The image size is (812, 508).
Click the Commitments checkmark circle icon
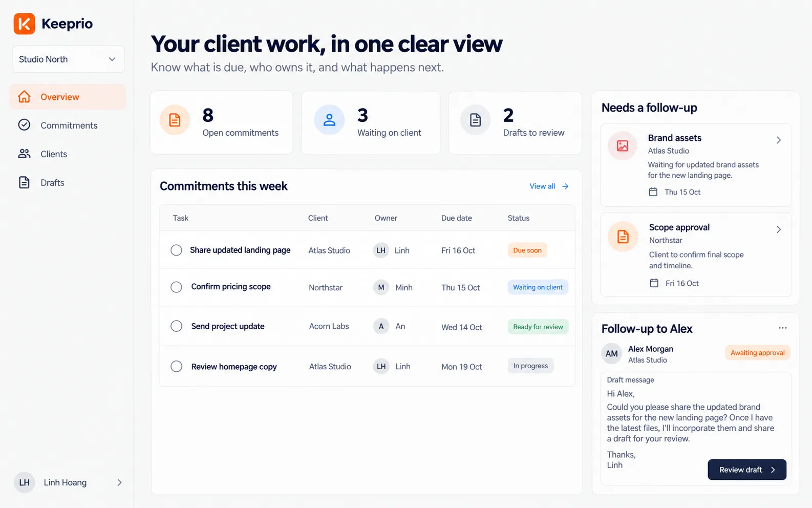pos(24,125)
